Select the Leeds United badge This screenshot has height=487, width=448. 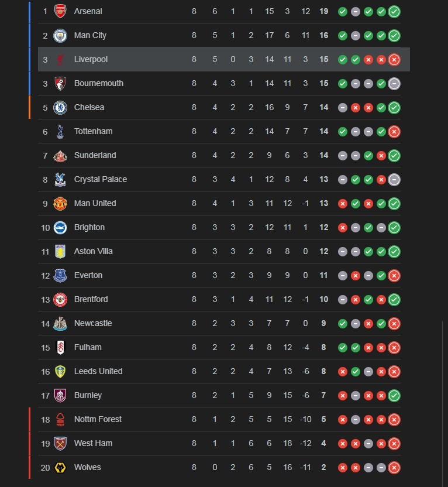coord(60,371)
